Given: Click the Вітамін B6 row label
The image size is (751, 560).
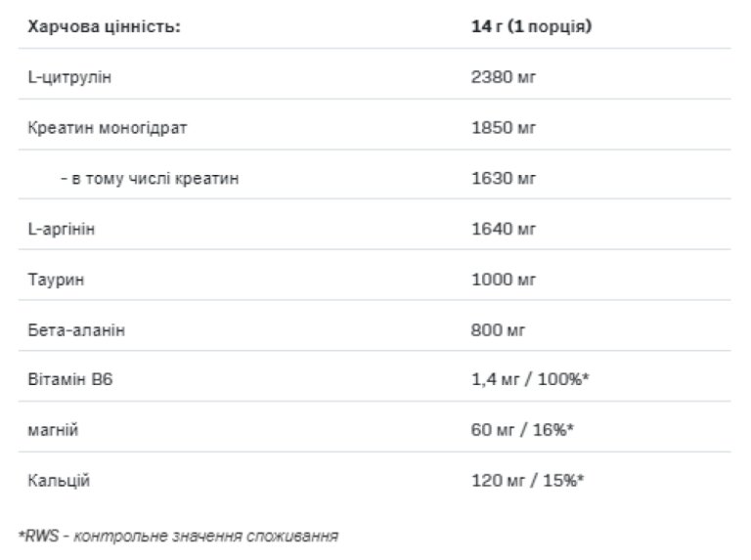Looking at the screenshot, I should coord(68,380).
